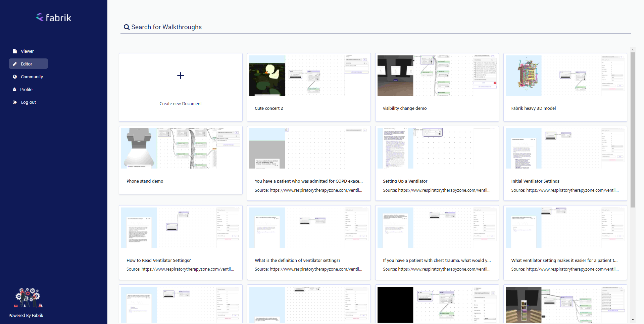The height and width of the screenshot is (324, 644).
Task: Open 'What ventilator setting makes it easier' thumbnail
Action: point(565,228)
